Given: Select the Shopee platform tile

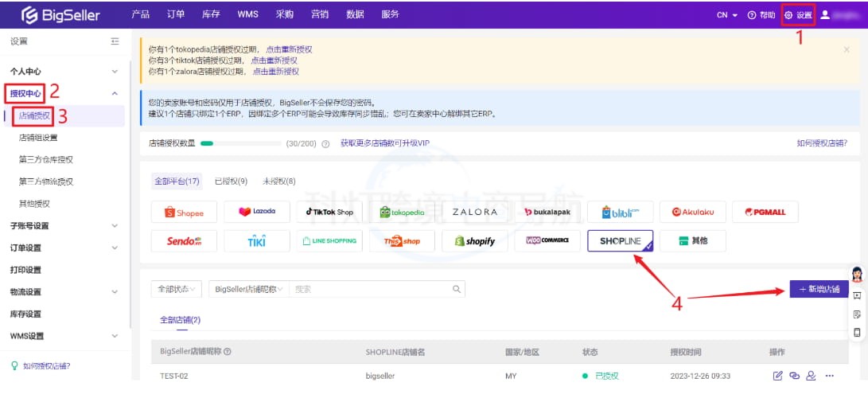Looking at the screenshot, I should (x=184, y=212).
